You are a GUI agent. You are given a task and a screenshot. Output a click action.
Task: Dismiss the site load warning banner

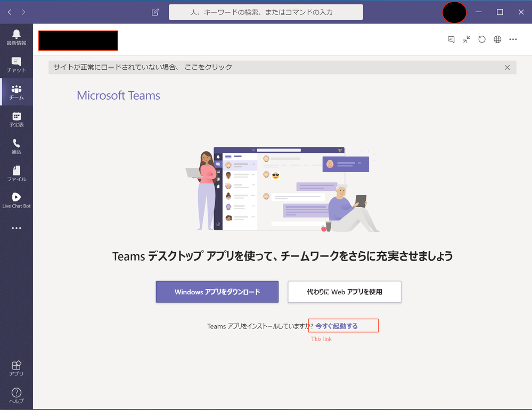pos(507,67)
